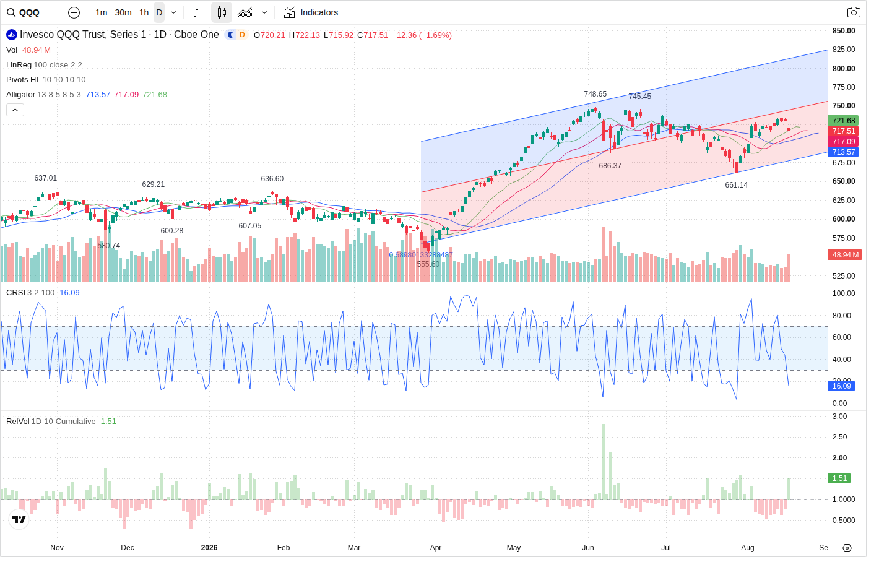
Task: Click the 661.14 pivot low label
Action: (x=737, y=185)
